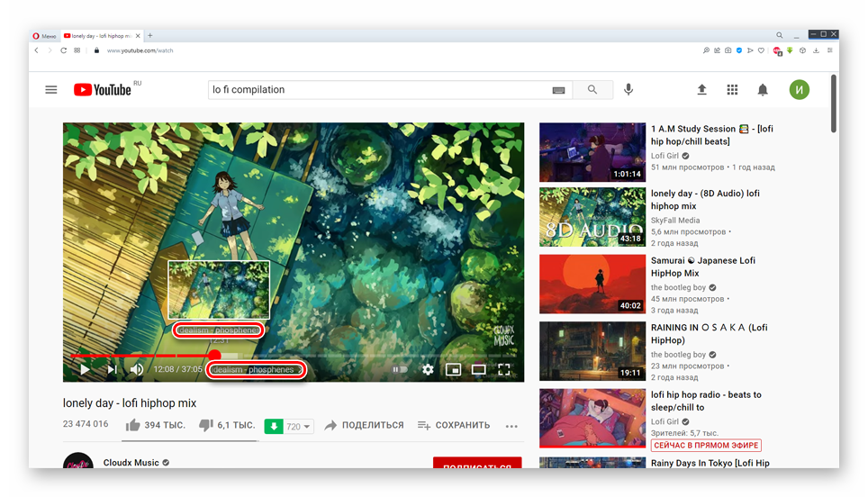Open Samurai Japanese Lofi HipHop Mix thumbnail
Screen dimensions: 868x497
[592, 284]
